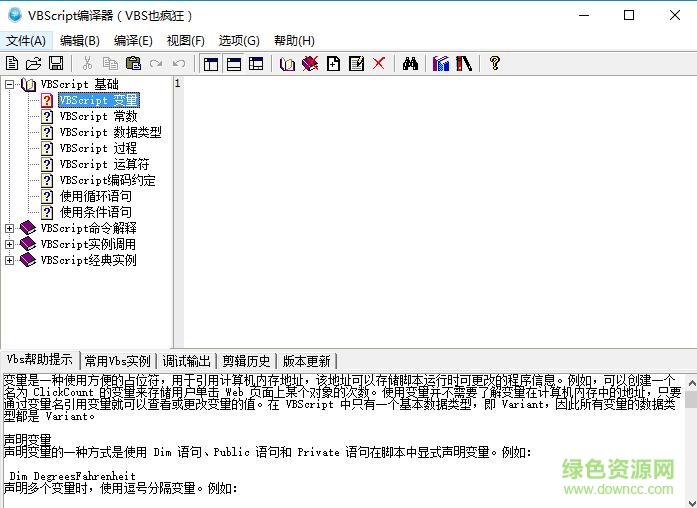Switch to the 剪辑历史 tab
The height and width of the screenshot is (508, 697).
point(246,361)
